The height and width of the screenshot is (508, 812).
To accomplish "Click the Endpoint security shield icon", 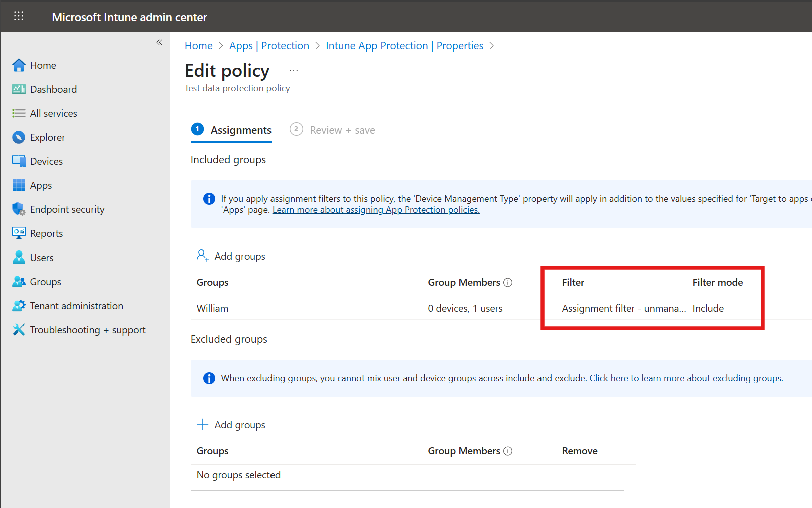I will click(x=19, y=209).
